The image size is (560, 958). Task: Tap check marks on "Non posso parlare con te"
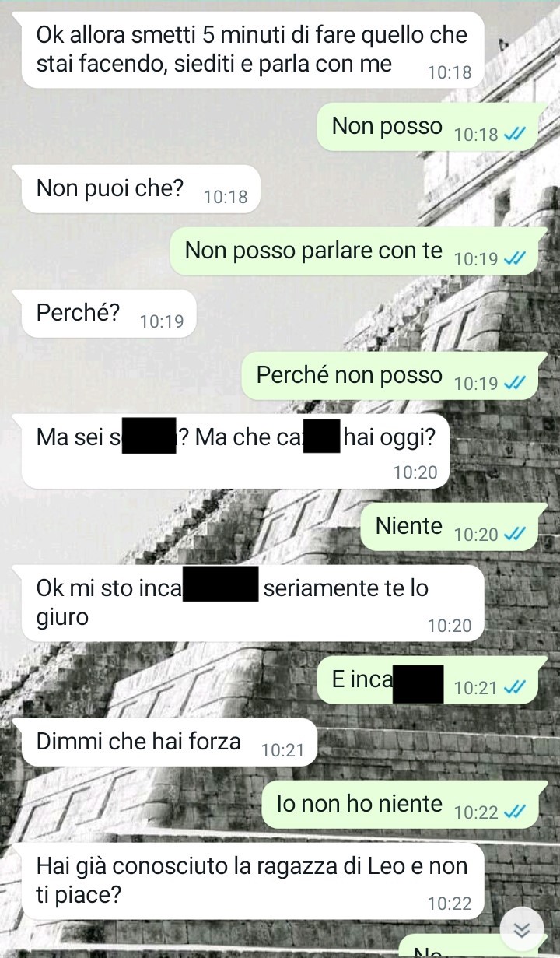tap(515, 259)
